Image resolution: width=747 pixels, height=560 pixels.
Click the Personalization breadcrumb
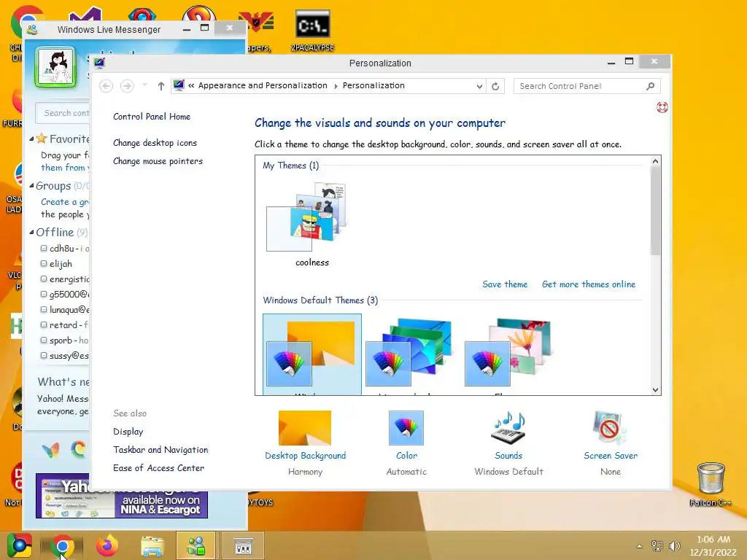(x=373, y=86)
